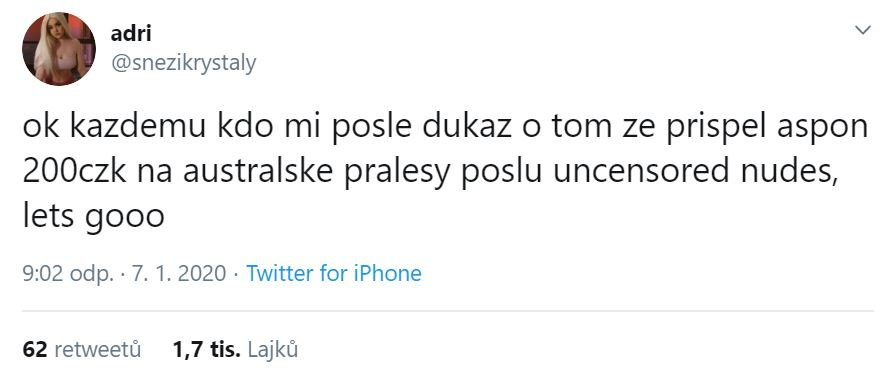
Task: Click the word Lajků
Action: click(x=273, y=349)
